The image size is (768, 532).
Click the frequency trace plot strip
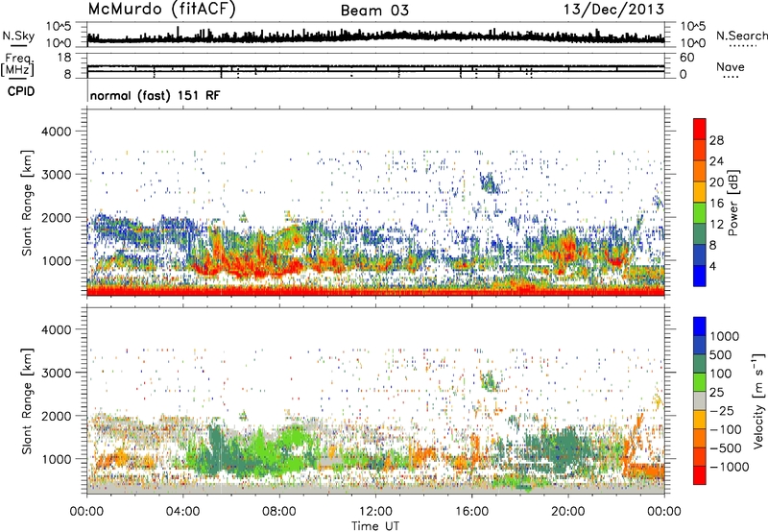click(375, 65)
